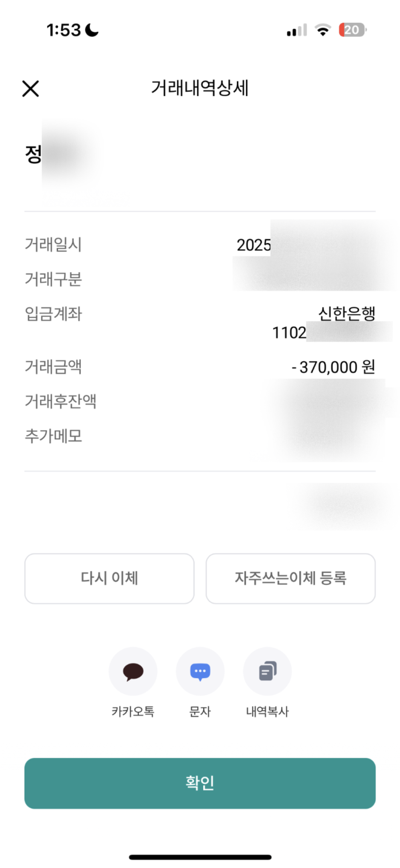Tap the Wi-Fi icon in status bar
Viewport: 400px width, 868px height.
pyautogui.click(x=322, y=30)
